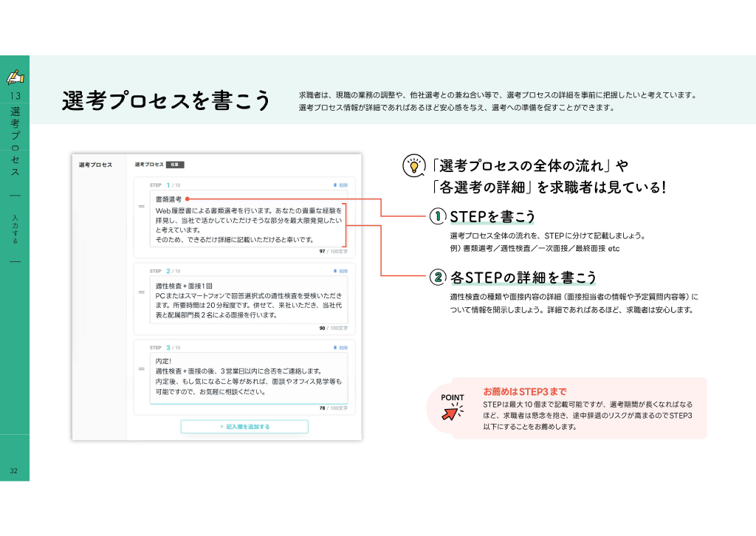Click the POINT arrow cursor icon
756x536 pixels.
coord(452,412)
